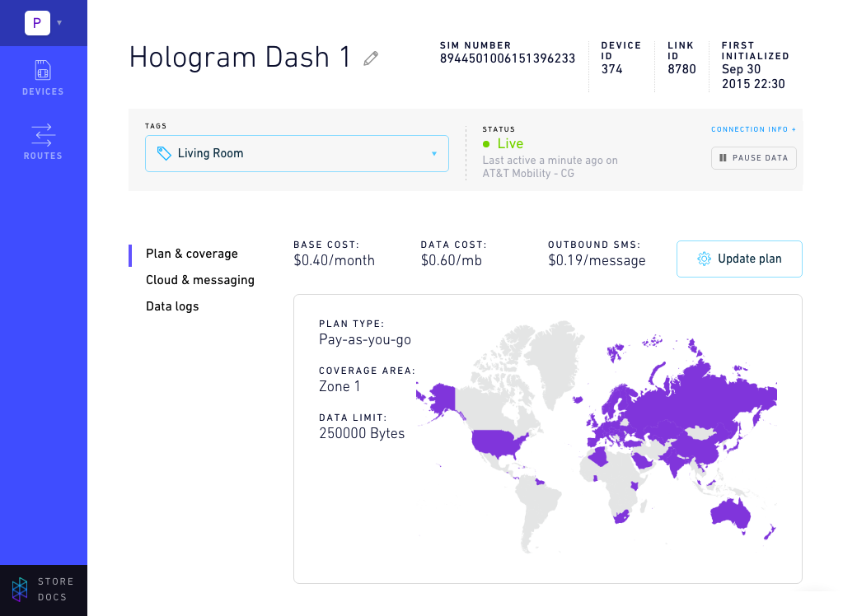Click the Hologram Dash 1 title

(240, 57)
